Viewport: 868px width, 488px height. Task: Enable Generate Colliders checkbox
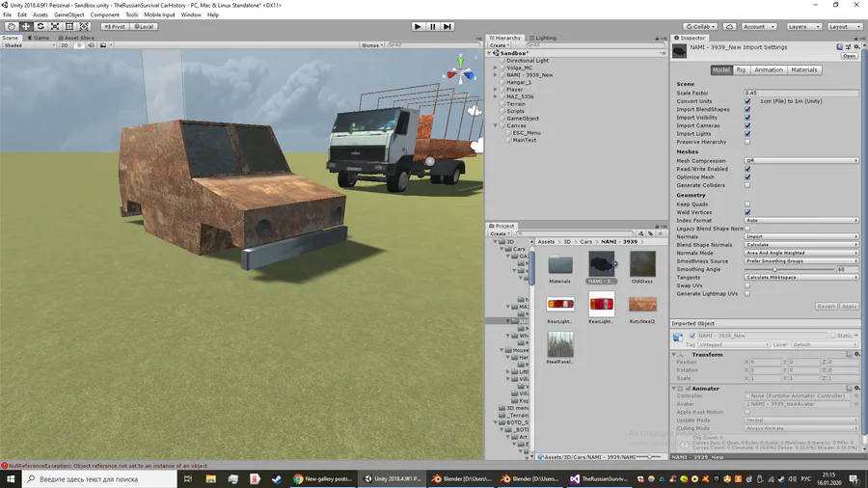747,185
